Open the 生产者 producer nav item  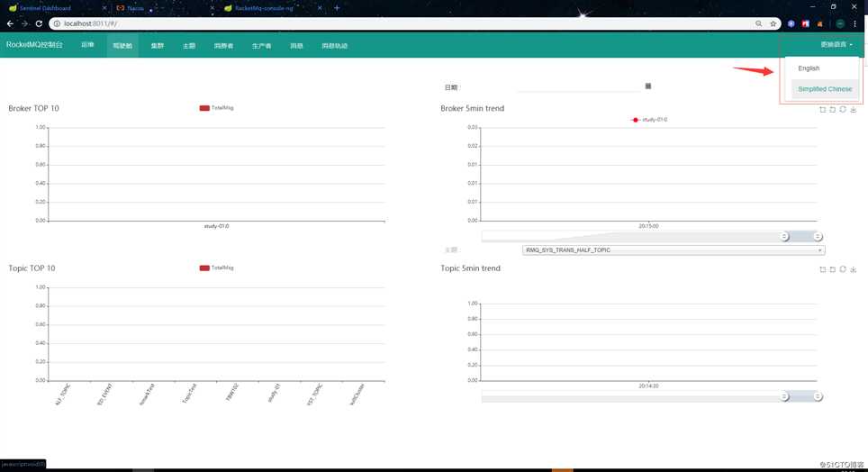261,45
